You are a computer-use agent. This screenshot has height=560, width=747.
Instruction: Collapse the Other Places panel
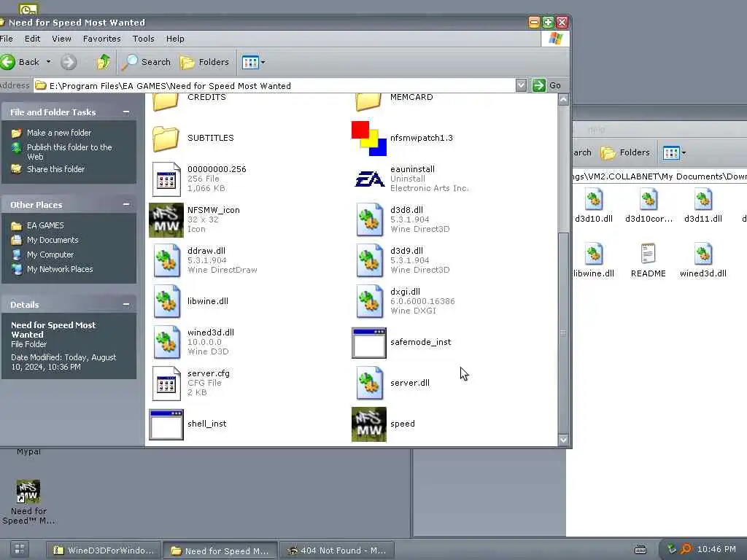coord(126,204)
